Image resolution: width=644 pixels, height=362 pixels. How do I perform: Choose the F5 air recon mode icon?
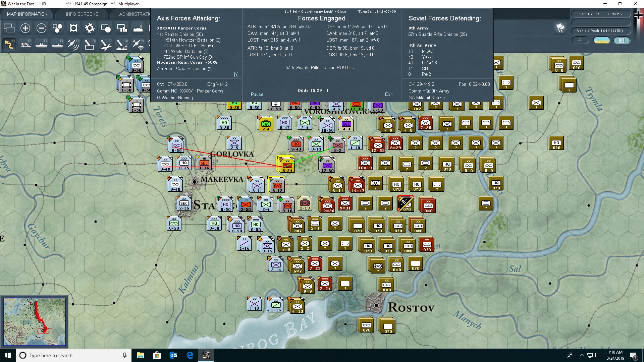tap(73, 44)
